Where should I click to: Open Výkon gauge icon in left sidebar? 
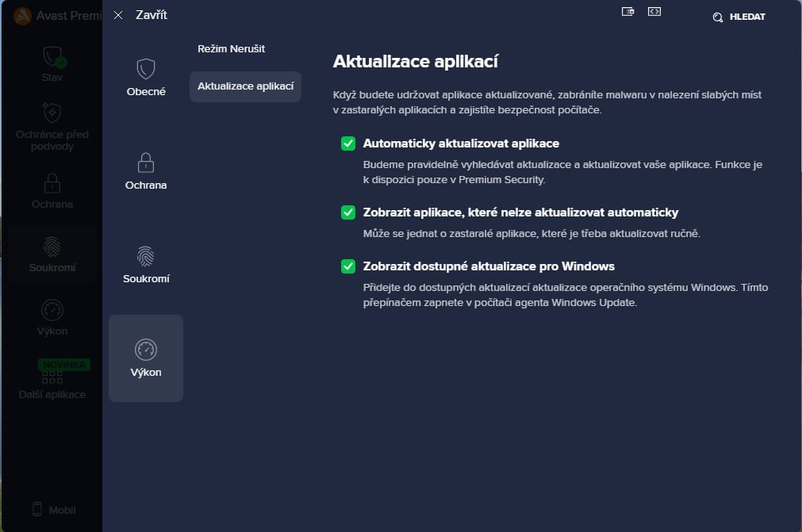pyautogui.click(x=52, y=310)
